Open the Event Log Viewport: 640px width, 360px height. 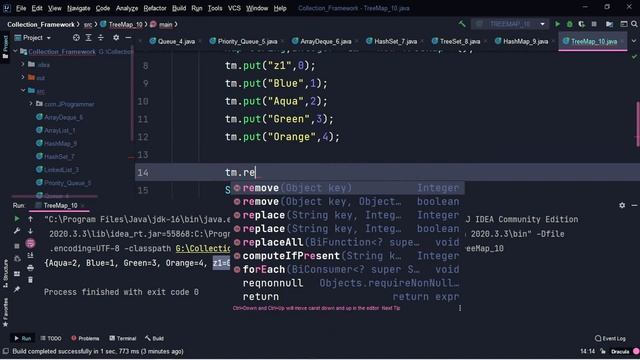pyautogui.click(x=610, y=338)
